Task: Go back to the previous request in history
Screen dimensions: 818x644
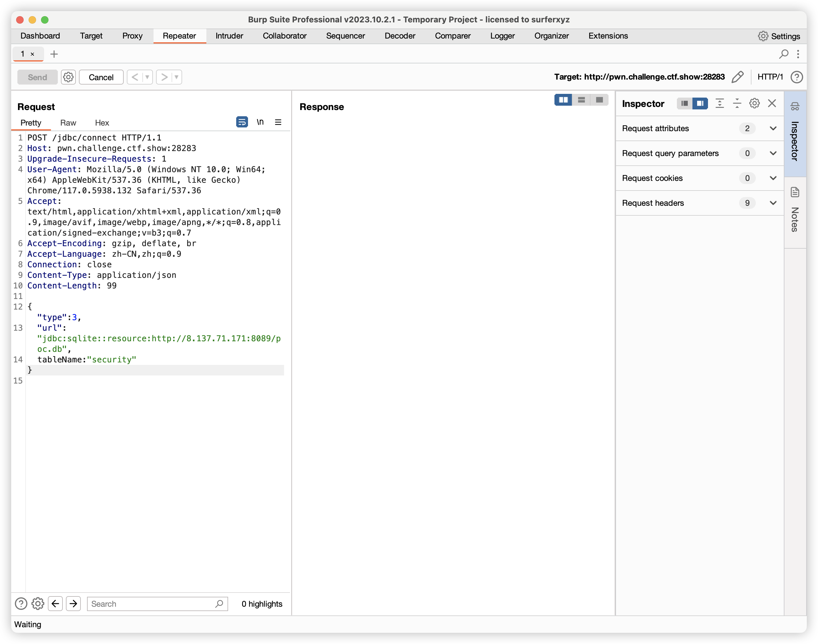Action: coord(135,77)
